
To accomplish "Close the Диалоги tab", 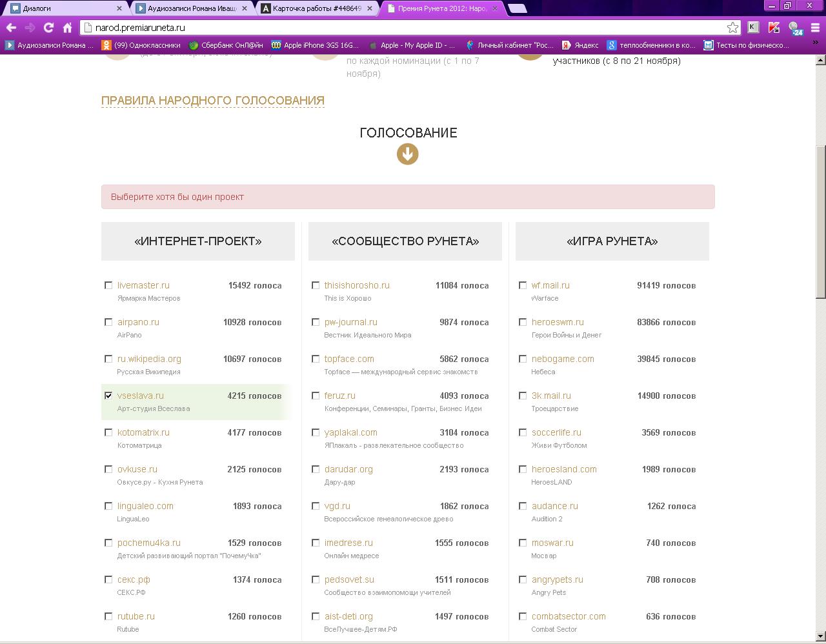I will coord(119,8).
